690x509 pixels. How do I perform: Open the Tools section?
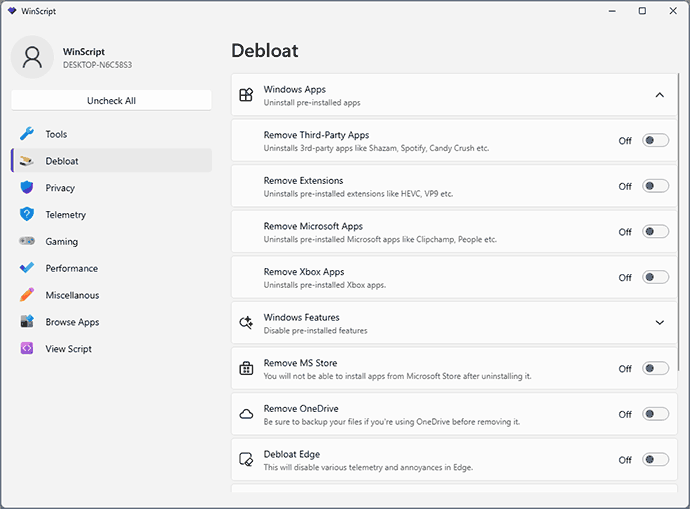click(x=111, y=134)
